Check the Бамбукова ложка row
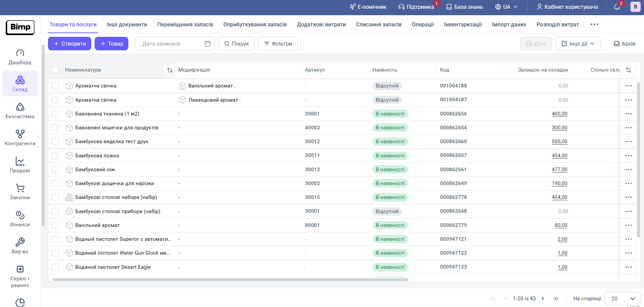 55,156
